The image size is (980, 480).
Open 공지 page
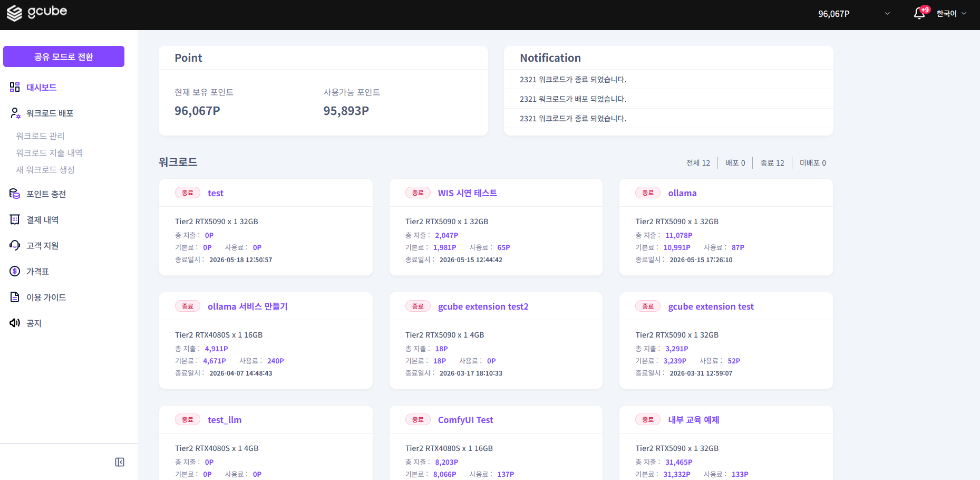34,323
